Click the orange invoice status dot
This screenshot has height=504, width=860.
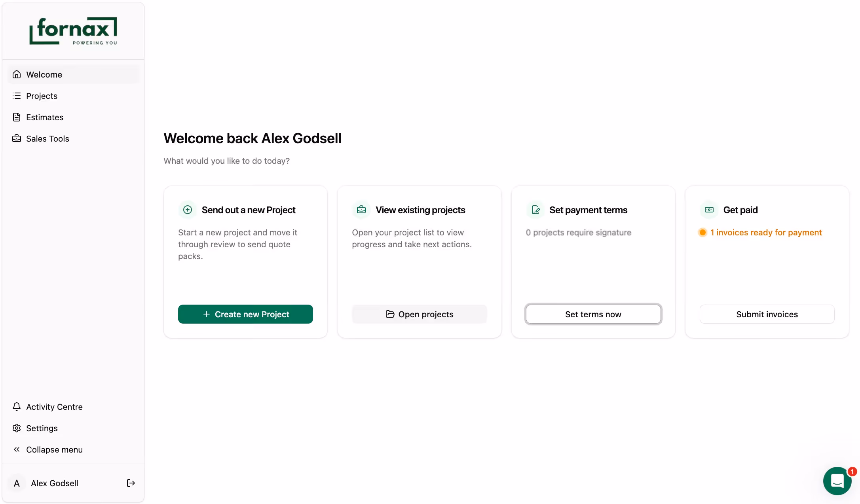click(702, 233)
